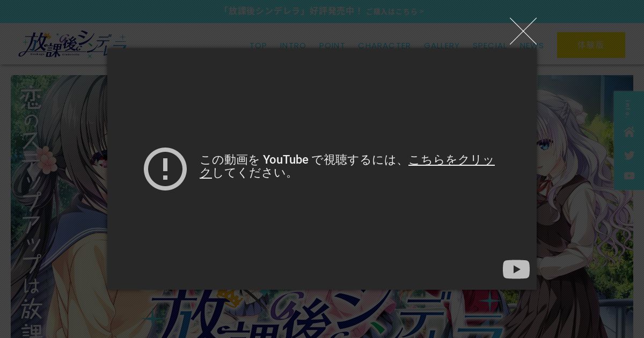
Task: Open the Twitter icon in the Info sidebar
Action: tap(629, 156)
